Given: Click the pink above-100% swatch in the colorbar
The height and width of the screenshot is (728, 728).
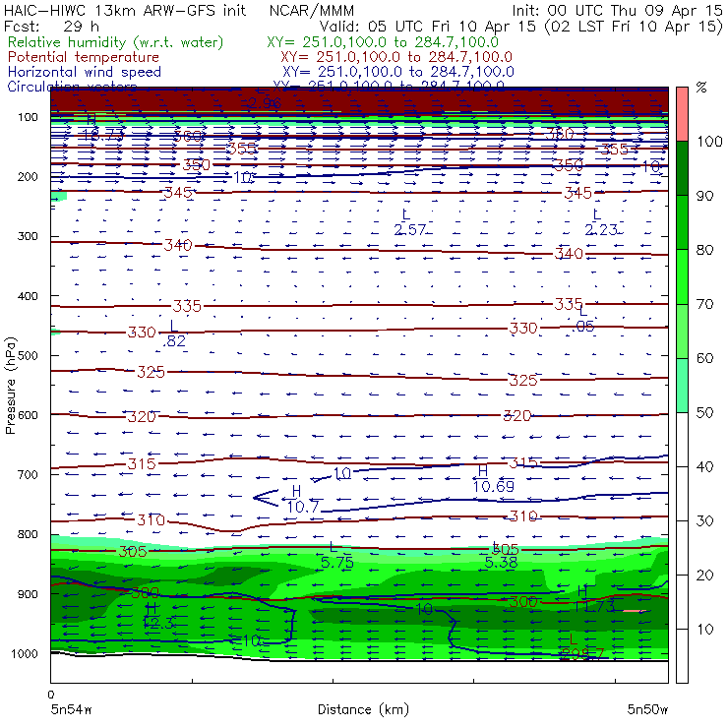Looking at the screenshot, I should [682, 114].
